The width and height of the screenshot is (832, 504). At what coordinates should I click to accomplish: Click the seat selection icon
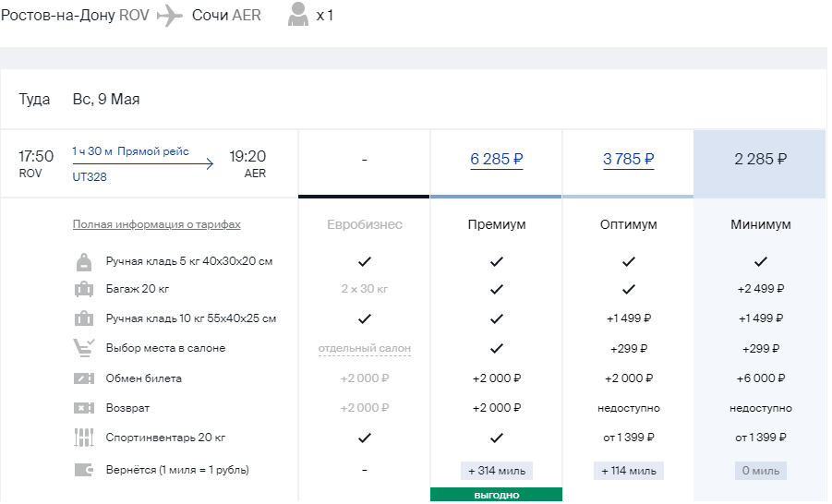pos(84,348)
